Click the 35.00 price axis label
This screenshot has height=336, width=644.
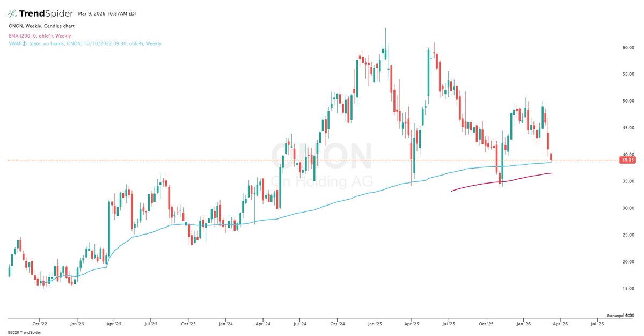click(628, 181)
